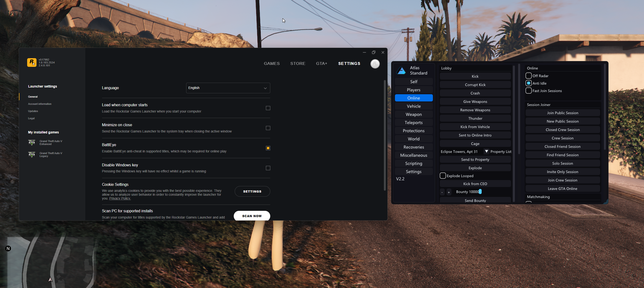Click the bounty minus stepper button
This screenshot has height=288, width=644.
[442, 192]
